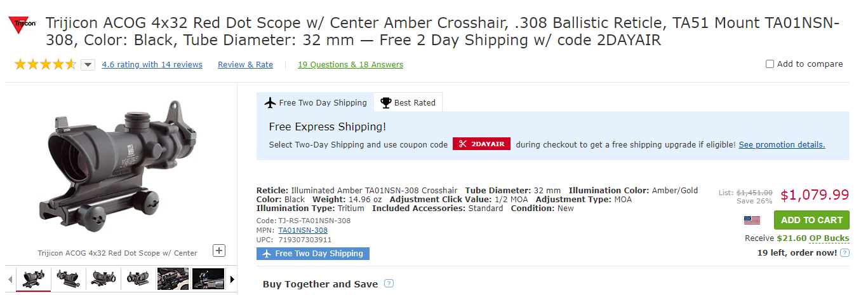This screenshot has height=295, width=868.
Task: Open help icon next to Buy Together
Action: pos(389,284)
